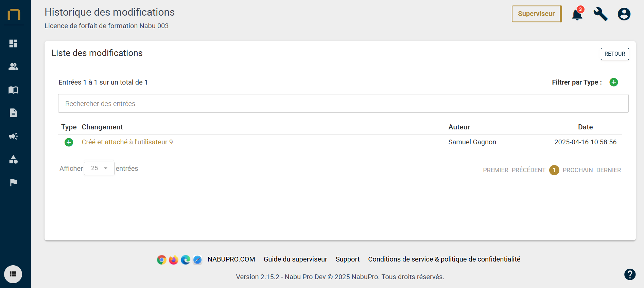Click the Version 2.15.2 footer text
The width and height of the screenshot is (644, 288).
pyautogui.click(x=340, y=277)
